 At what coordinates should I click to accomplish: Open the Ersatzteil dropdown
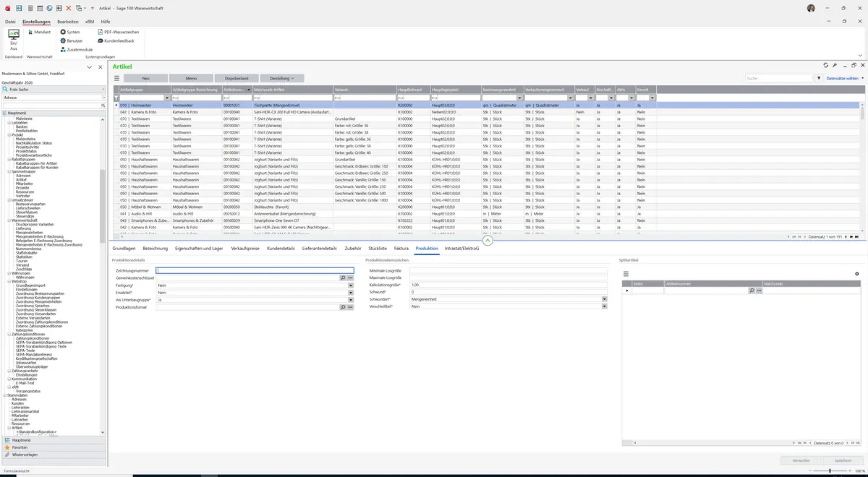click(352, 293)
